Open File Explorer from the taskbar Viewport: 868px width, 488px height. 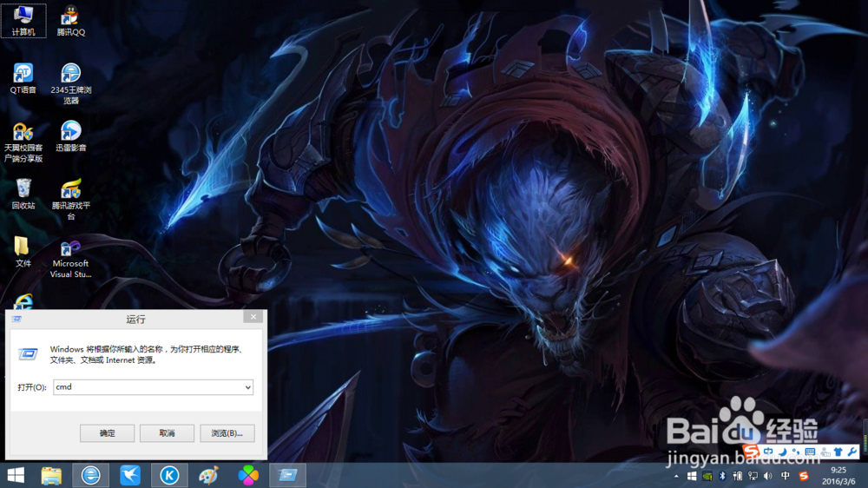[x=51, y=475]
